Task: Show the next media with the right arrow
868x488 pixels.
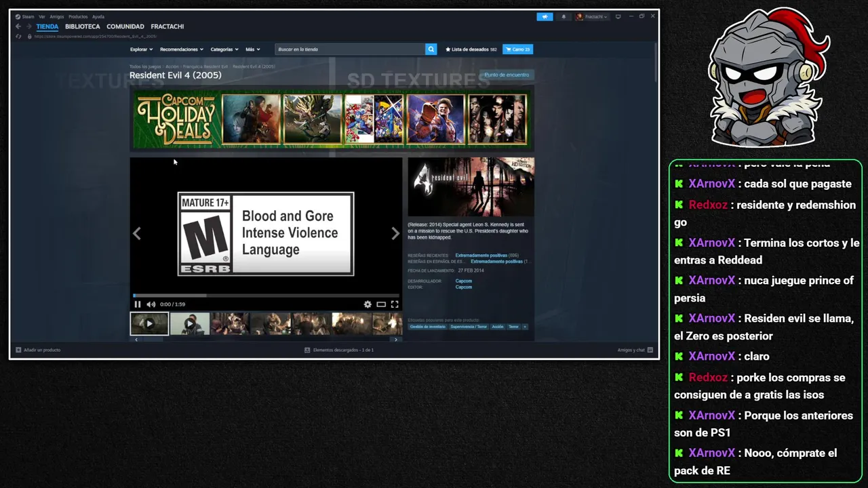Action: pos(395,233)
